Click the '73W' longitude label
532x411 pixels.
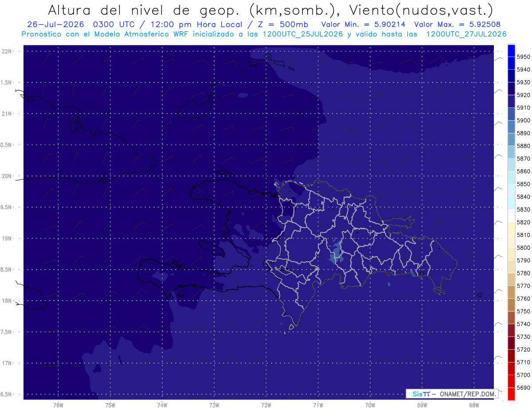click(214, 405)
